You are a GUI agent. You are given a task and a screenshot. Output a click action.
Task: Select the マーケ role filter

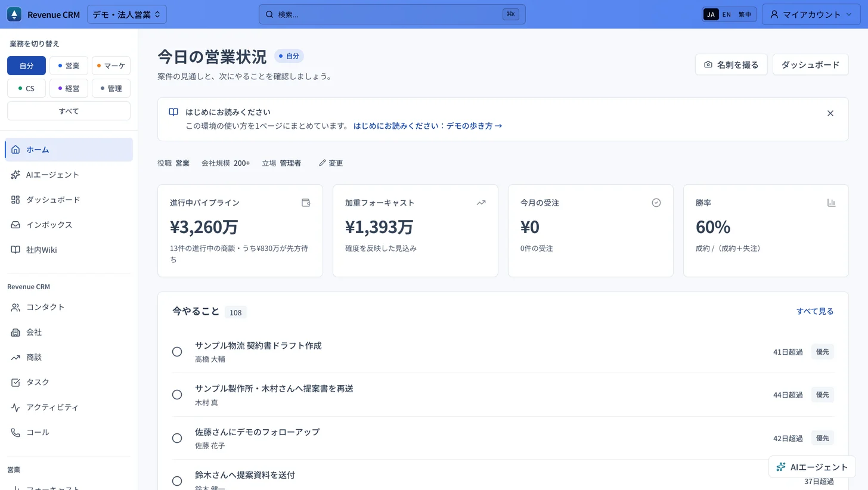click(x=111, y=66)
